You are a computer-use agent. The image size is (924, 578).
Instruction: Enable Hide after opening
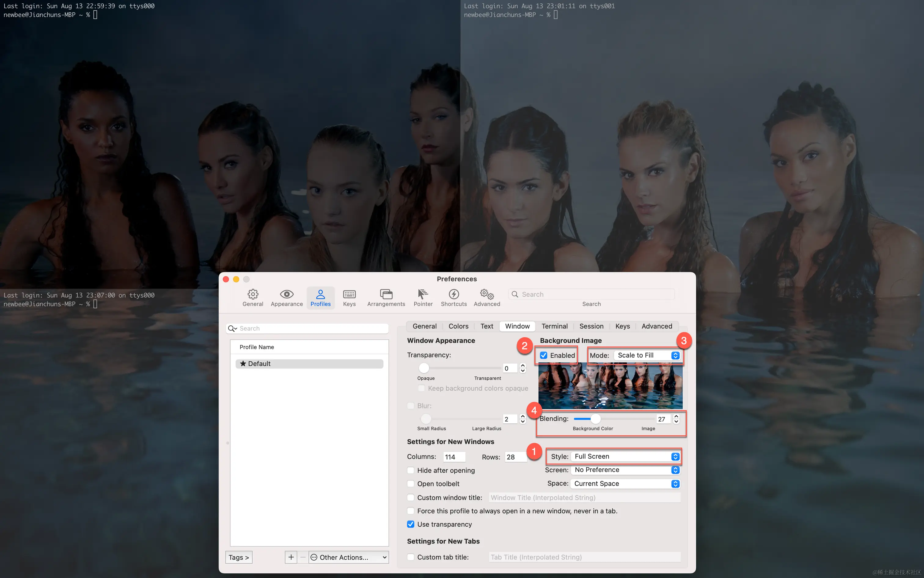pos(411,470)
